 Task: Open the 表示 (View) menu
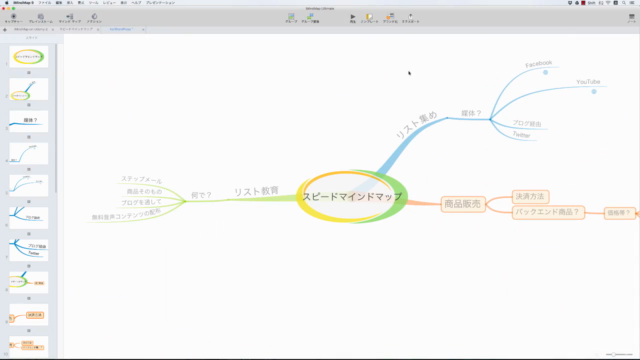(123, 3)
